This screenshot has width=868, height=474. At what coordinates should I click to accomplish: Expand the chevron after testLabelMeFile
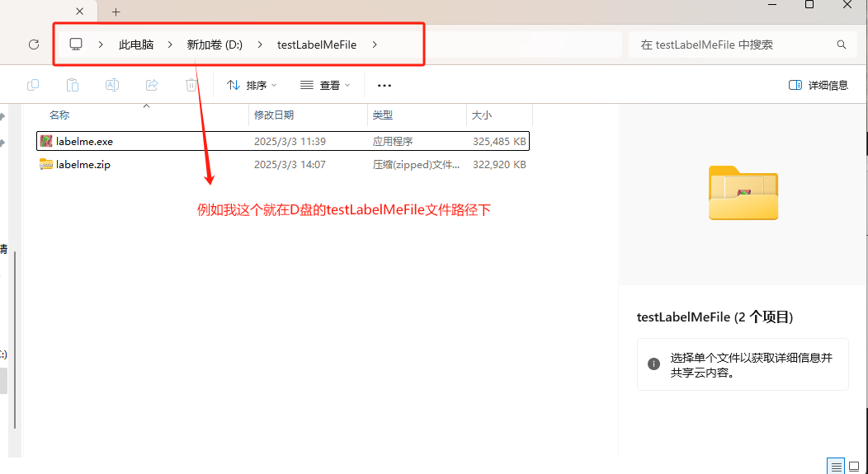pyautogui.click(x=375, y=45)
